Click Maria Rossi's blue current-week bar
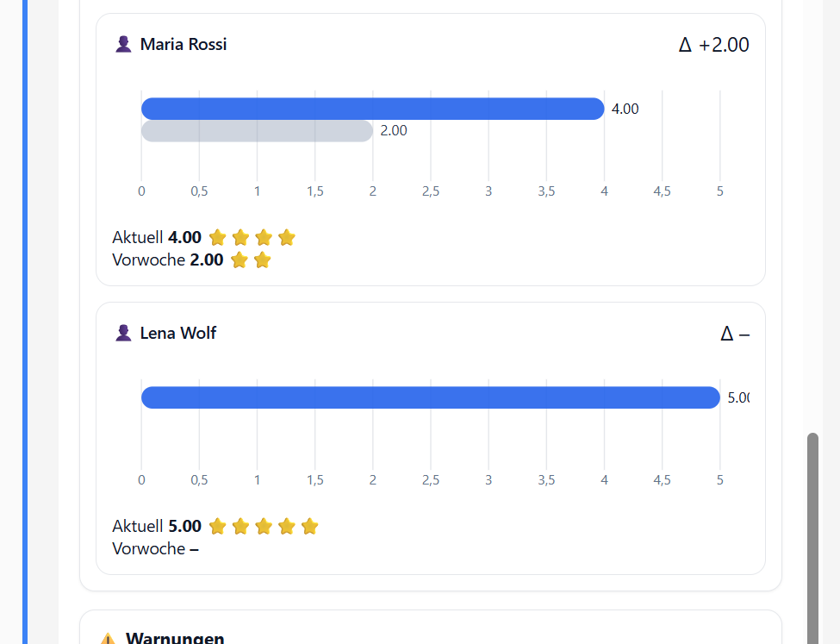840x644 pixels. coord(372,109)
